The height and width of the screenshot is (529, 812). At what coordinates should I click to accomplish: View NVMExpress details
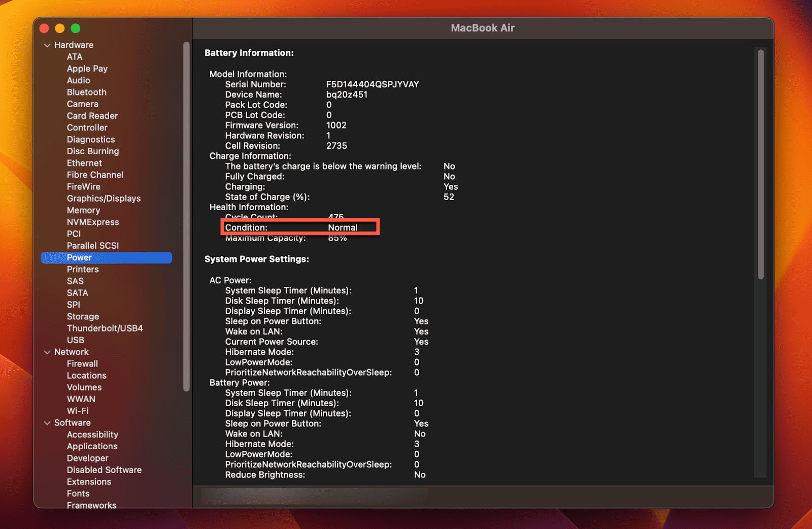93,222
